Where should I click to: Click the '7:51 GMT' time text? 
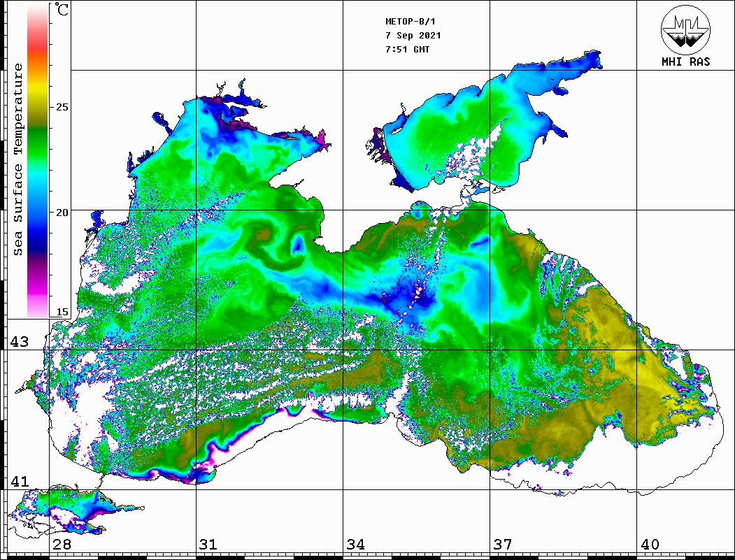tap(407, 50)
